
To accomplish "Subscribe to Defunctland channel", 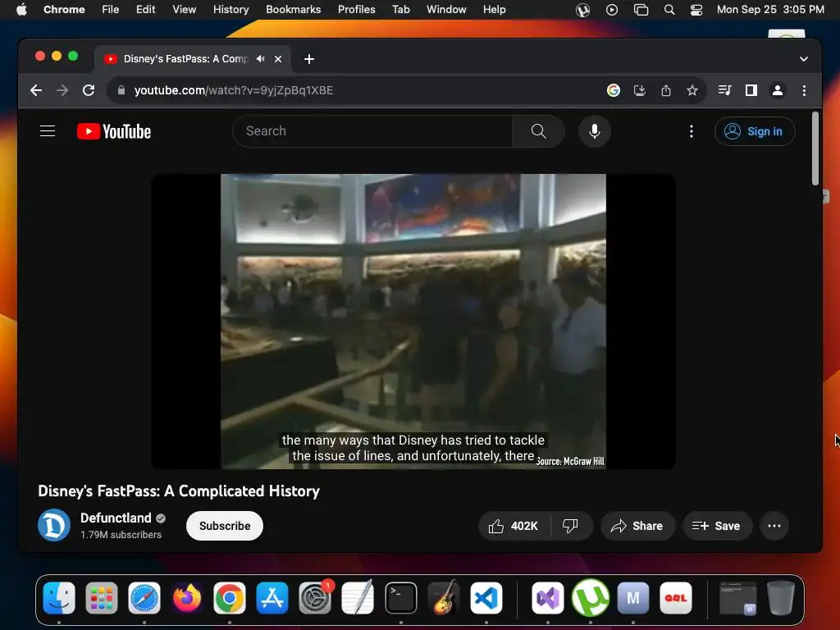I will click(225, 526).
